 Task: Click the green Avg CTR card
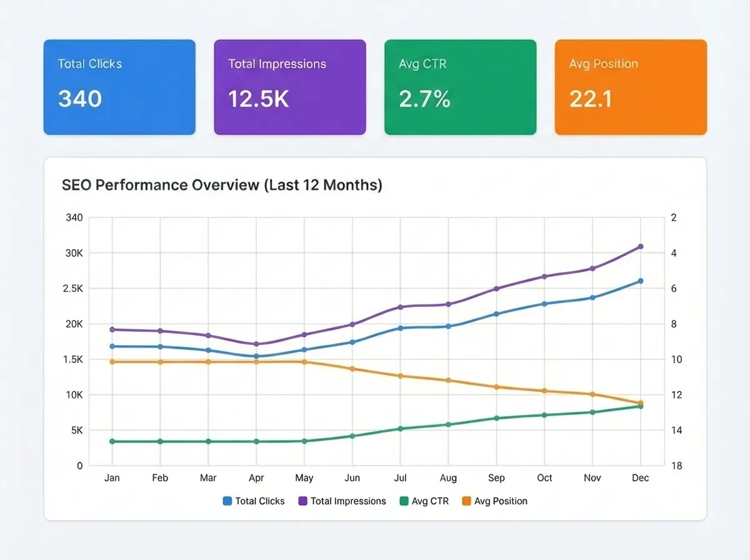pos(460,87)
